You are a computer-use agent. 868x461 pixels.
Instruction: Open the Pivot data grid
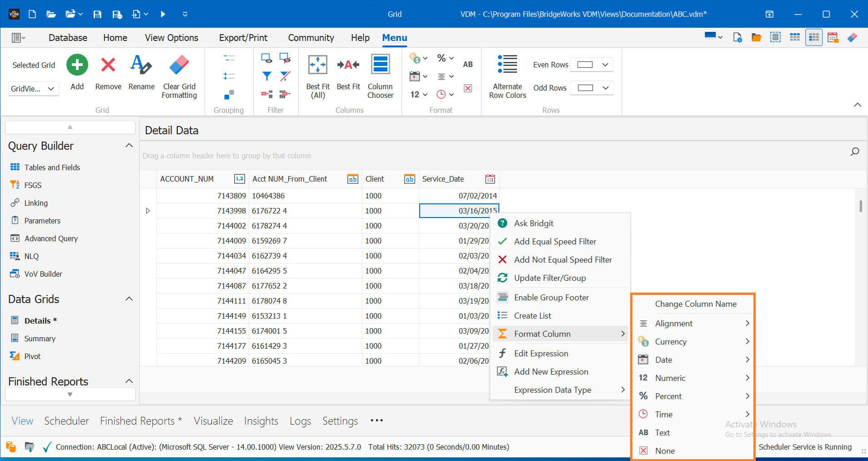tap(31, 356)
